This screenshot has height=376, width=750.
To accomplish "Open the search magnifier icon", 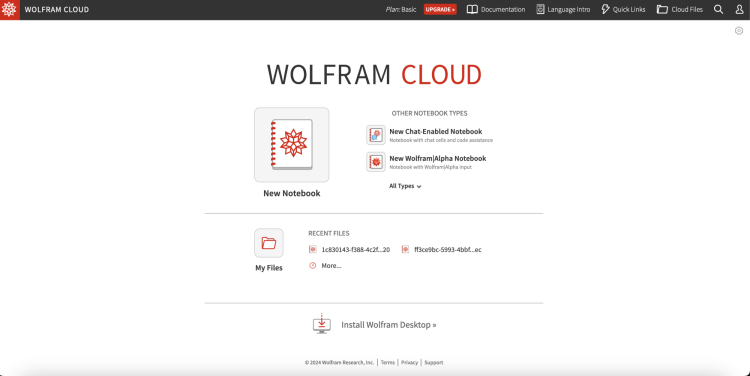I will 718,10.
